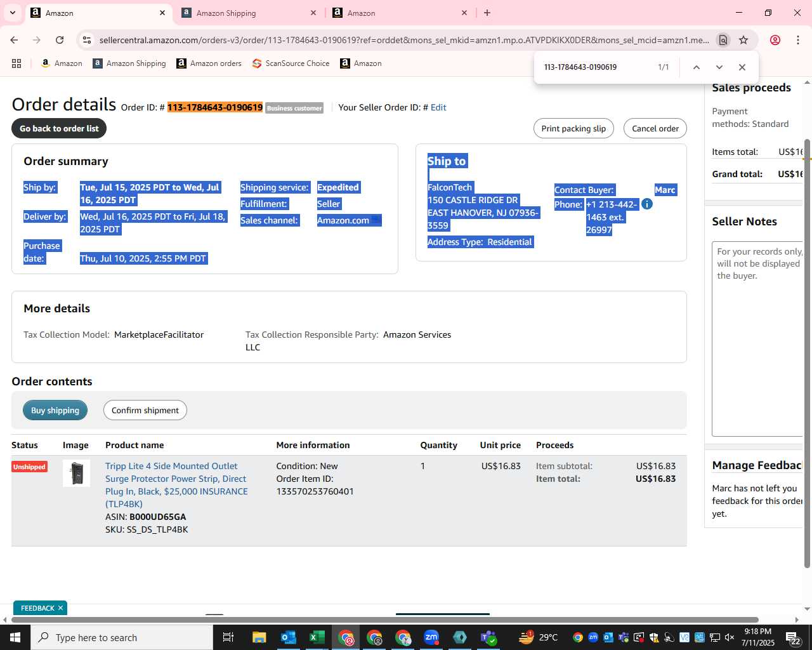This screenshot has height=650, width=812.
Task: Click the Windows taskbar search box
Action: tap(122, 637)
